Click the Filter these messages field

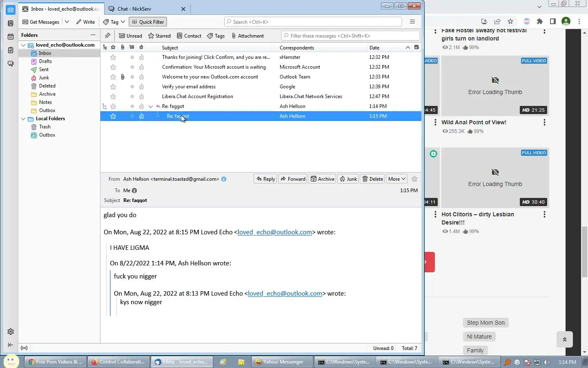(350, 36)
